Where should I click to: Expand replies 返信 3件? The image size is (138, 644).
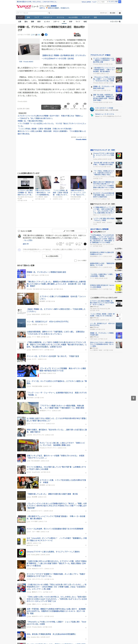coord(26,244)
